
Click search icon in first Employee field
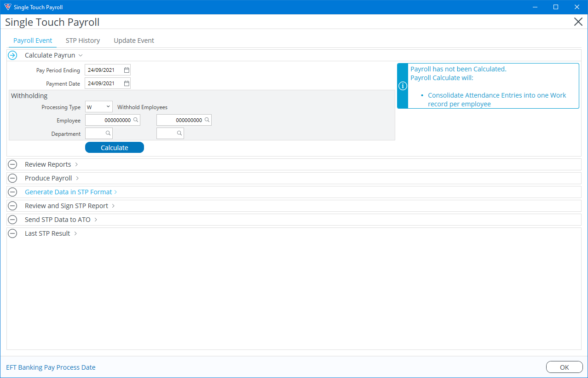[x=136, y=120]
